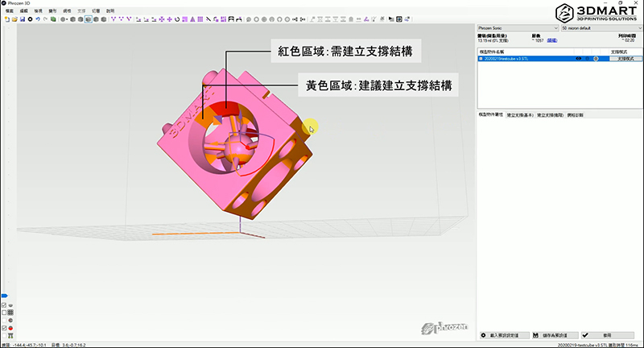
Task: Click the blue slider handle at left edge
Action: click(x=3, y=296)
